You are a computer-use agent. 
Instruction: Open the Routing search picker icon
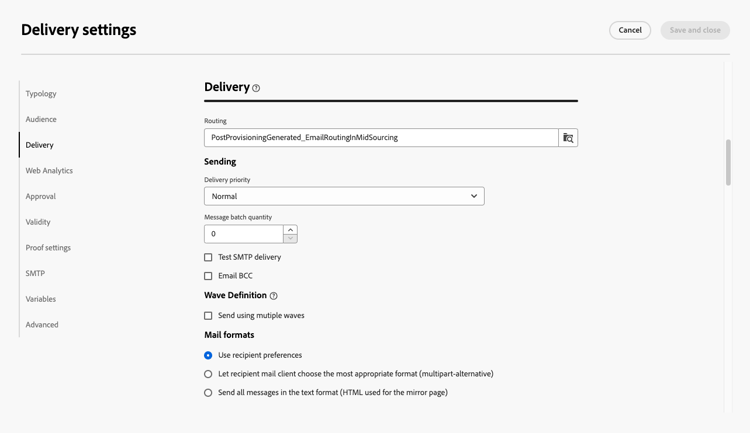click(568, 138)
